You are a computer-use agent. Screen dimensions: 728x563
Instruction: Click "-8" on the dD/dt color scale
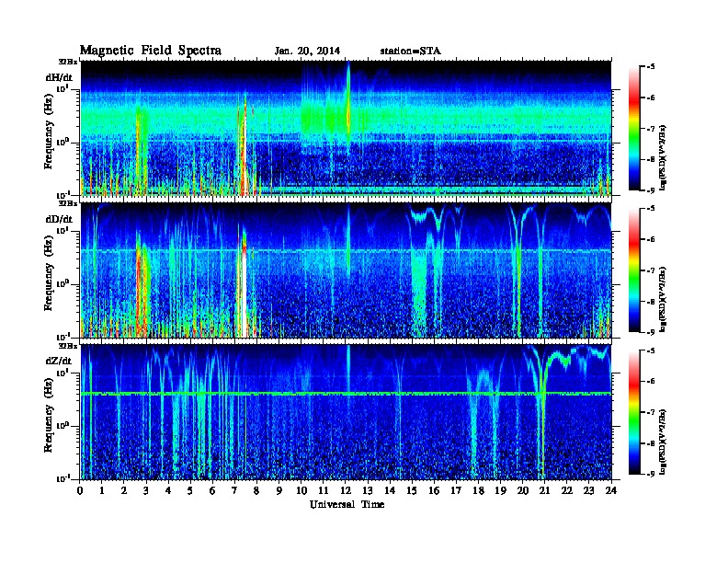[x=650, y=302]
